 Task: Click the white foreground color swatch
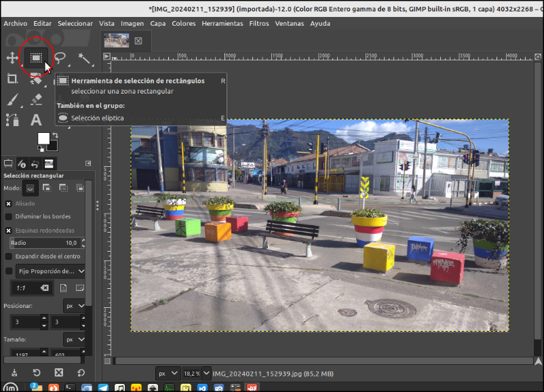pyautogui.click(x=43, y=138)
